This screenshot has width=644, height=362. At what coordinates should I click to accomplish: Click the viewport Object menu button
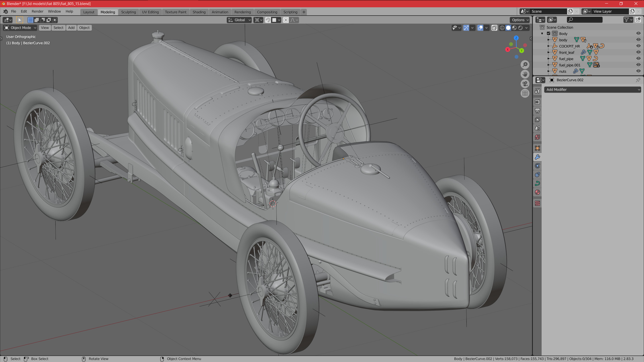(x=84, y=28)
